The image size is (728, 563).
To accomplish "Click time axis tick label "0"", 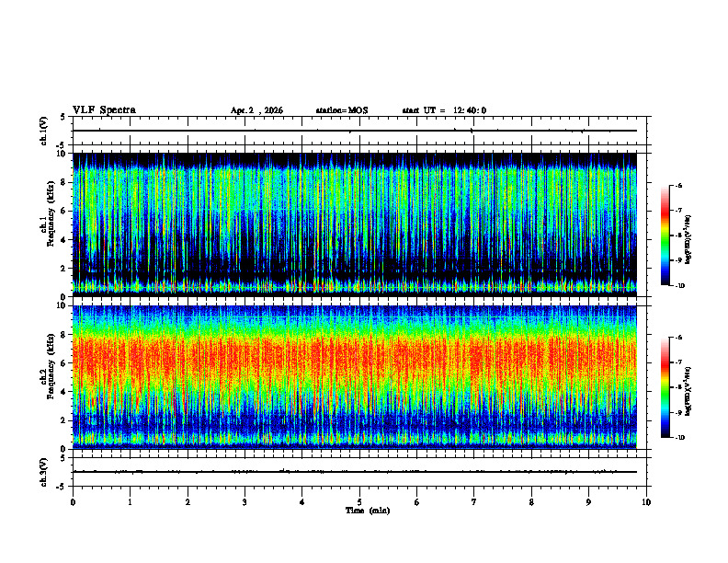I will pos(73,502).
